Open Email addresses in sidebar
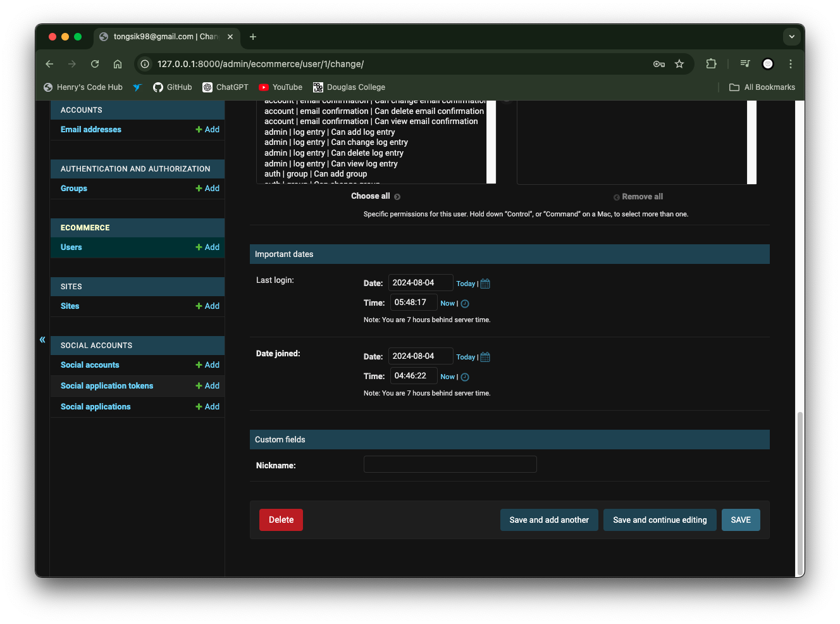The height and width of the screenshot is (624, 840). pyautogui.click(x=91, y=130)
